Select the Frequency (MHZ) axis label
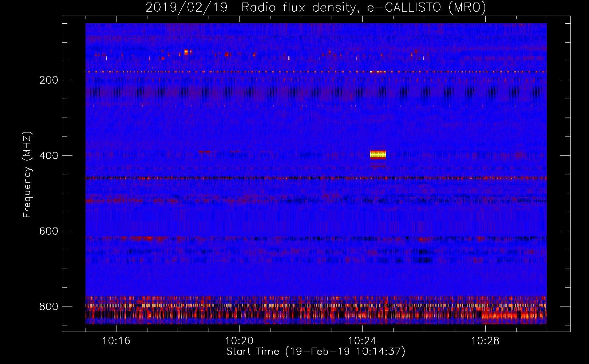Screen dimensions: 589x364 [27, 174]
